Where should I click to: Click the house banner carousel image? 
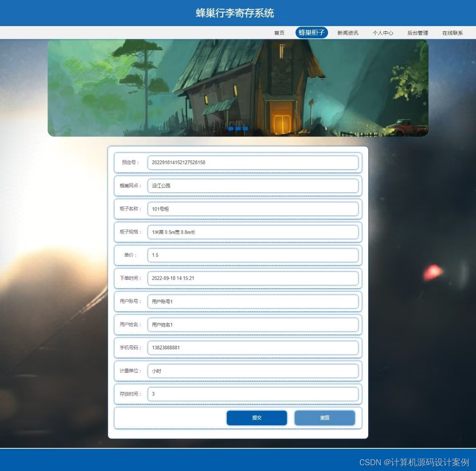(x=238, y=88)
